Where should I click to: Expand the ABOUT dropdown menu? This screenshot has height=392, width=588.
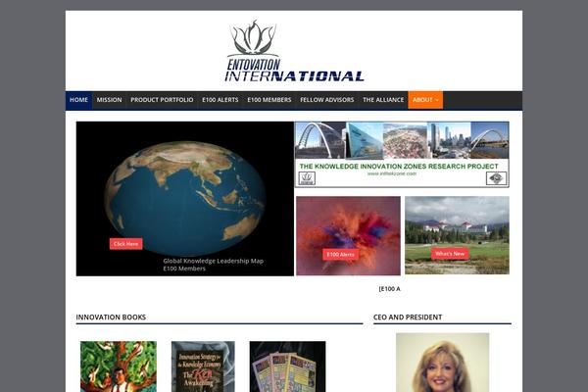point(425,100)
